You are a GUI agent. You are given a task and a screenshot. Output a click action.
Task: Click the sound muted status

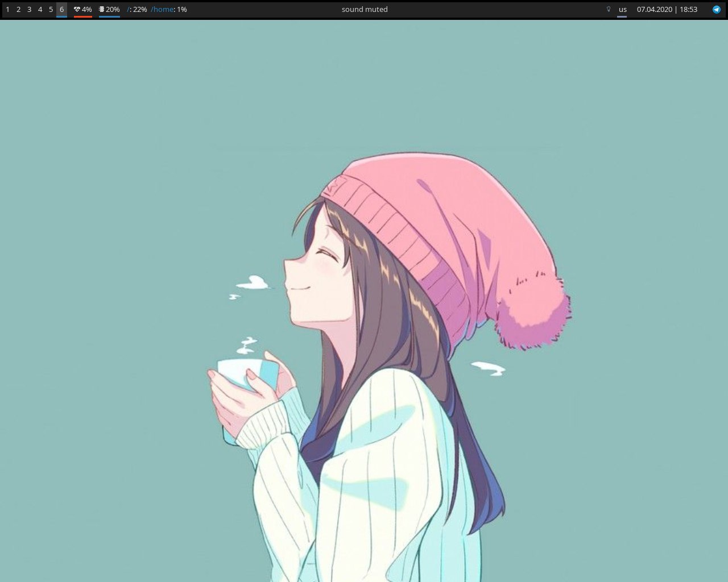click(365, 10)
